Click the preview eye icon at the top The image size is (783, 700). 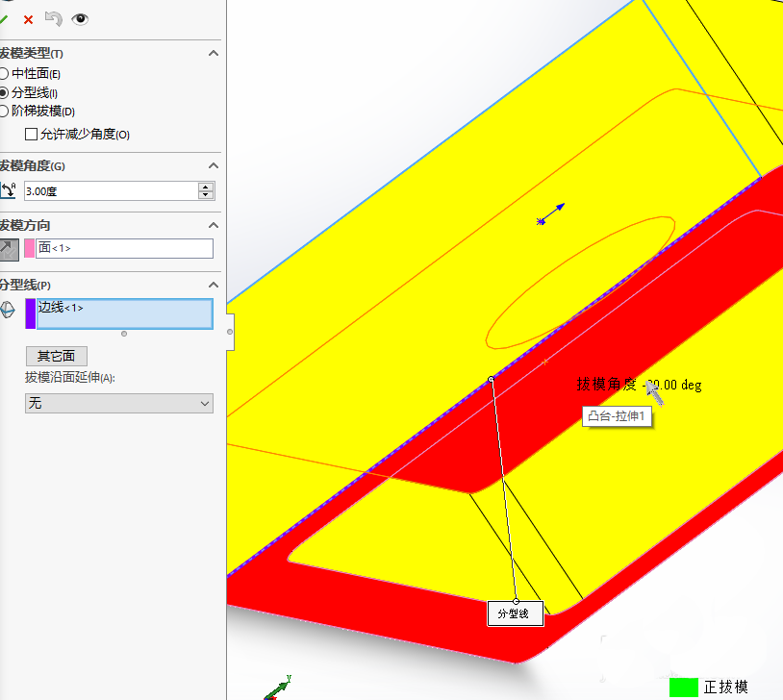coord(81,17)
